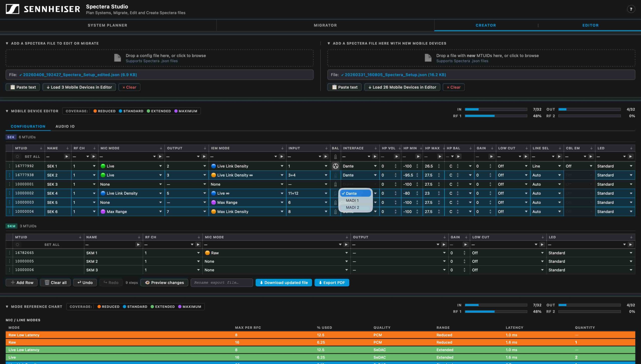Sort SEK table by MTUID arrow

pos(41,148)
